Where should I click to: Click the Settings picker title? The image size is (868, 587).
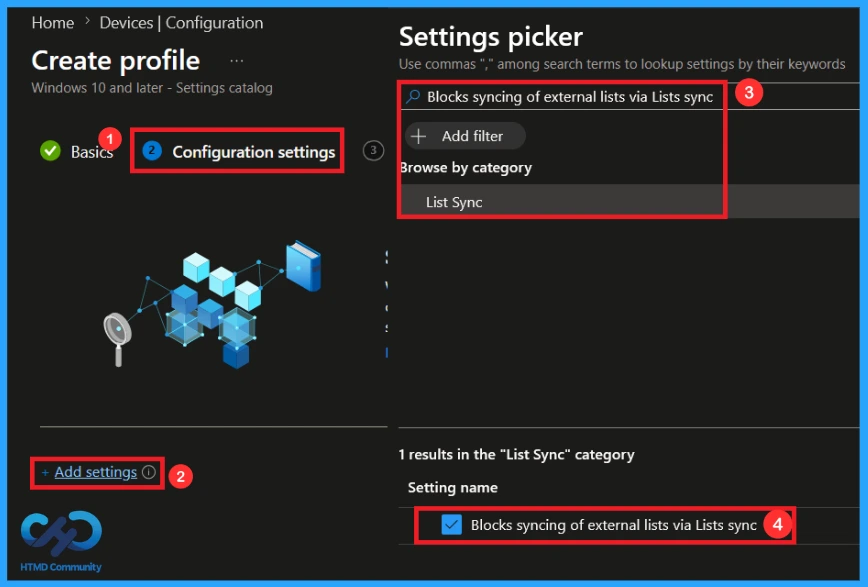point(490,37)
